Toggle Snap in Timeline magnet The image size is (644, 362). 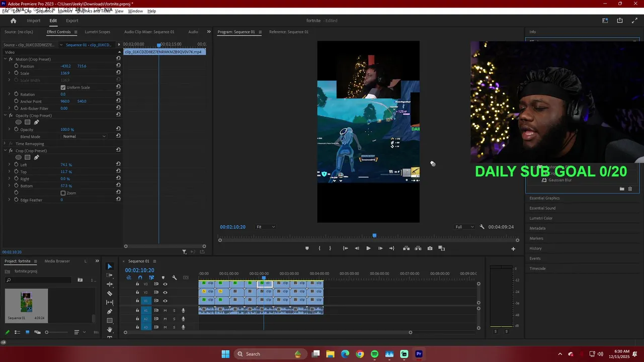click(140, 278)
